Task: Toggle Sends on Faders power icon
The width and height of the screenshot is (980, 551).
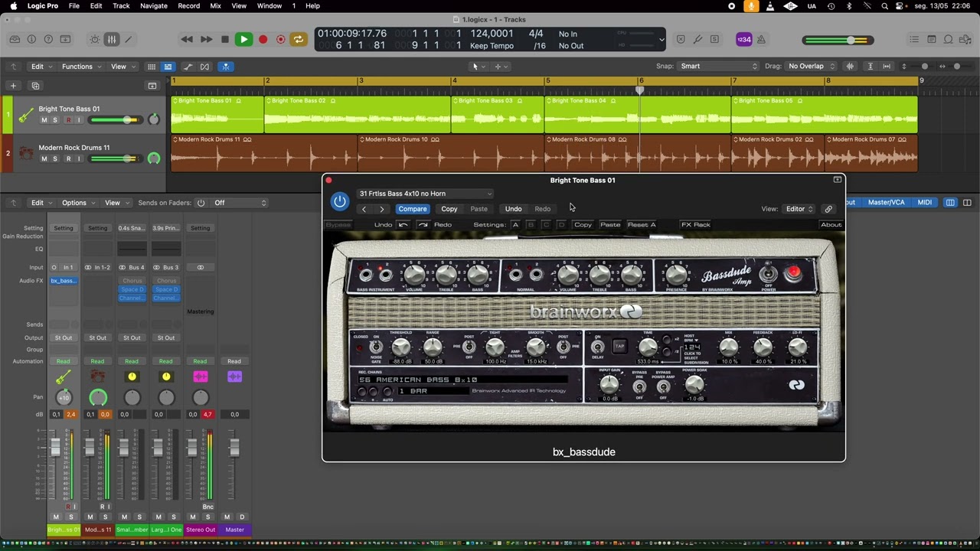Action: pos(201,203)
